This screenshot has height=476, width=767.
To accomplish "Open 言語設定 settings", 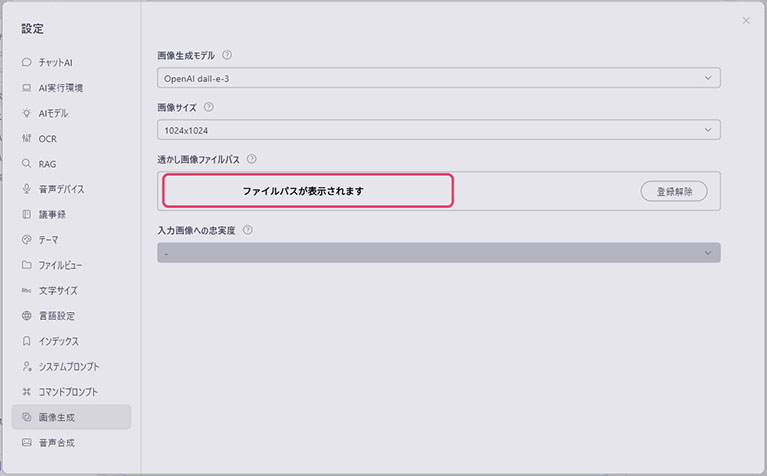I will point(71,316).
